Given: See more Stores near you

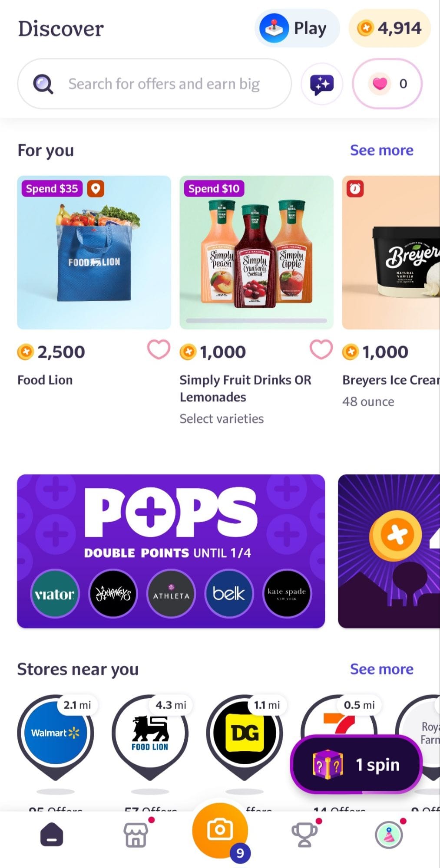Looking at the screenshot, I should (x=381, y=669).
